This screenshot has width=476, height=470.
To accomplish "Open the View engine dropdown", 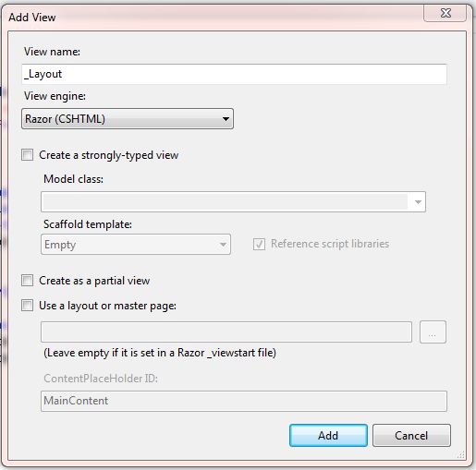I will pyautogui.click(x=128, y=118).
